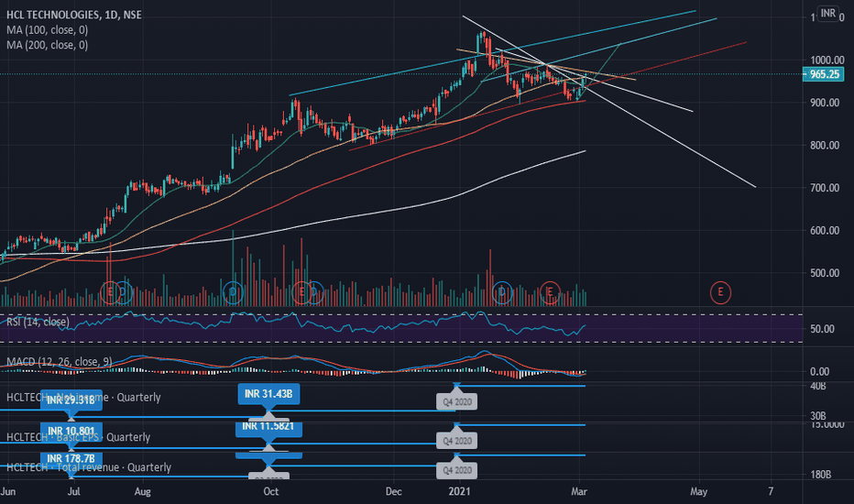Select HCLTECH Total revenue Quarterly legend
The image size is (854, 504).
click(x=89, y=467)
